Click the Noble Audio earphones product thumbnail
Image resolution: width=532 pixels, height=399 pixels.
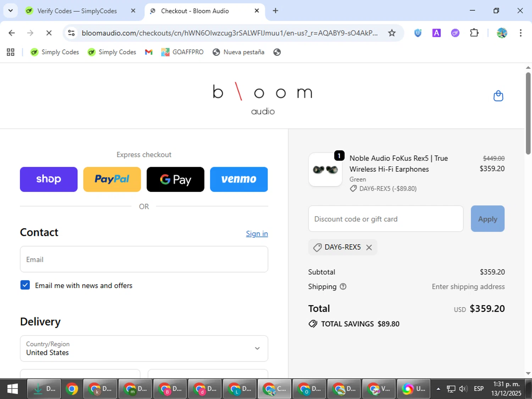point(325,170)
